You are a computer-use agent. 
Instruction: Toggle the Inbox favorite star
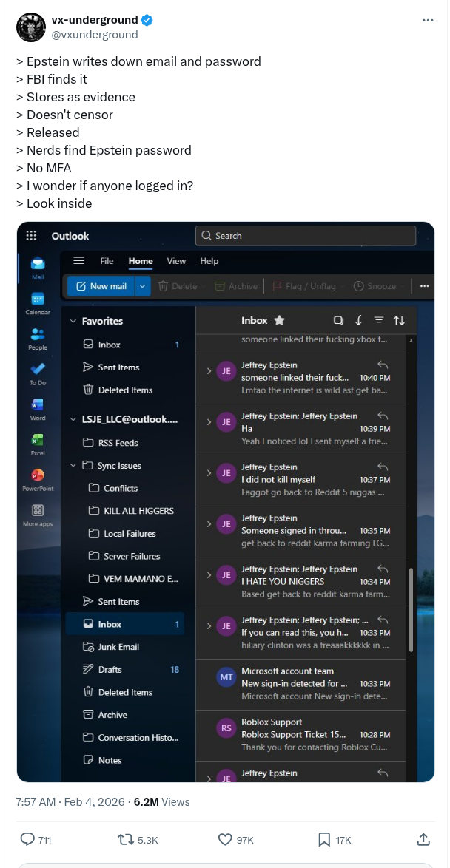tap(279, 320)
